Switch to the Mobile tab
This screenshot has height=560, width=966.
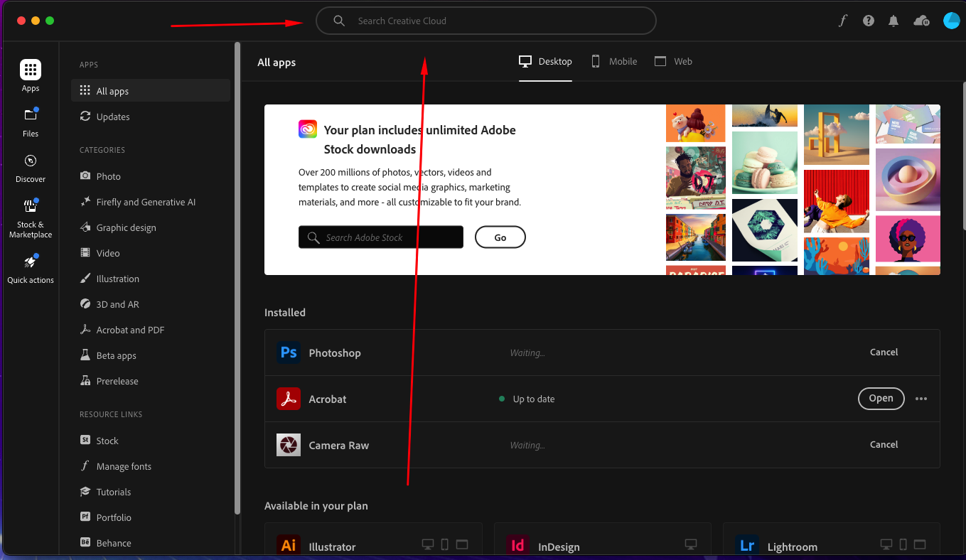(614, 62)
